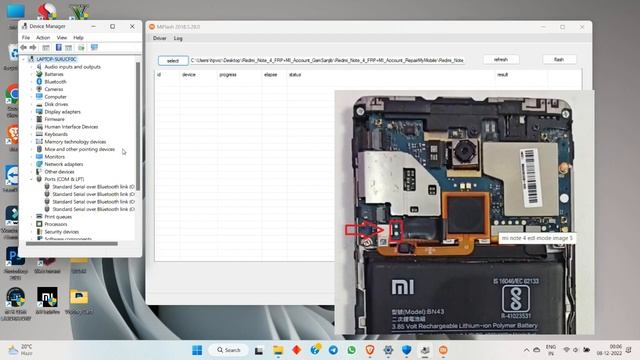Expand the Other devices node
This screenshot has height=360, width=640.
[x=31, y=172]
